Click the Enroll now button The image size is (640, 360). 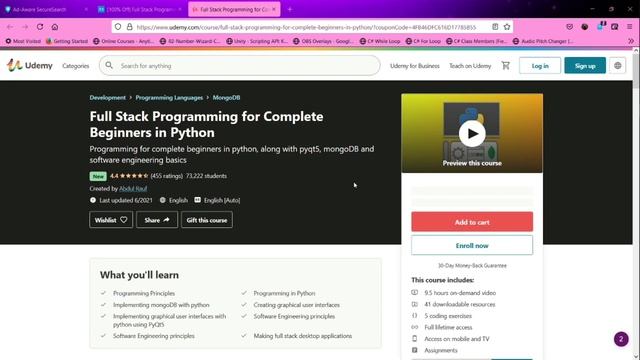[472, 245]
